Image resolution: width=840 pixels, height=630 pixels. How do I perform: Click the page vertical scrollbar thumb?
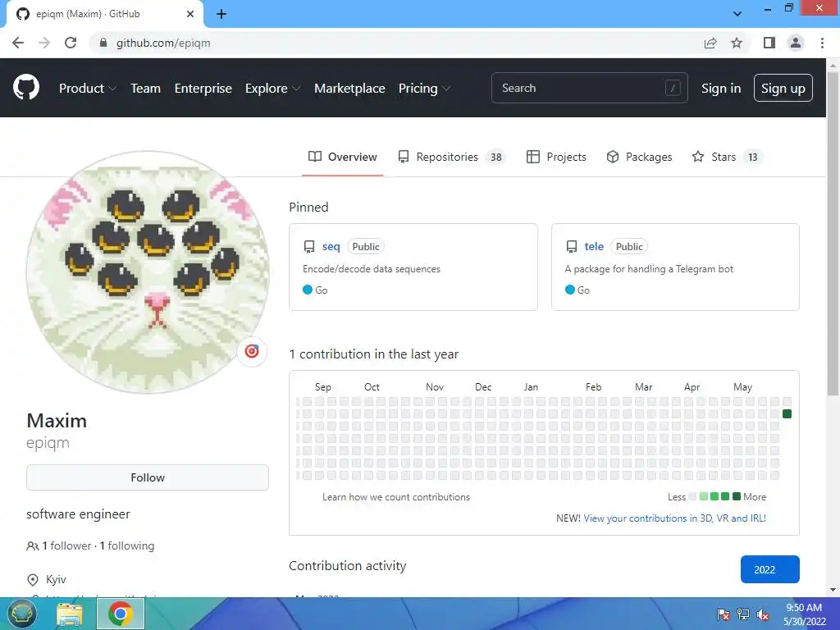(833, 234)
